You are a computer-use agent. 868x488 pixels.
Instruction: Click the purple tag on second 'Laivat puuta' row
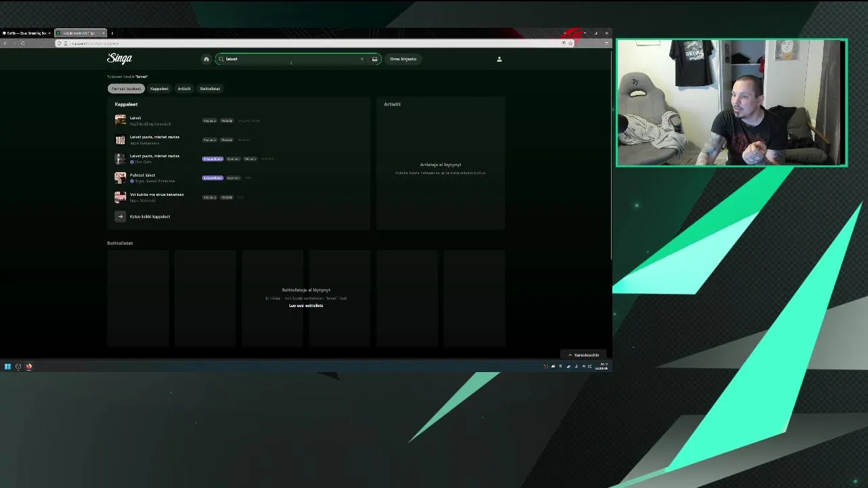click(213, 159)
